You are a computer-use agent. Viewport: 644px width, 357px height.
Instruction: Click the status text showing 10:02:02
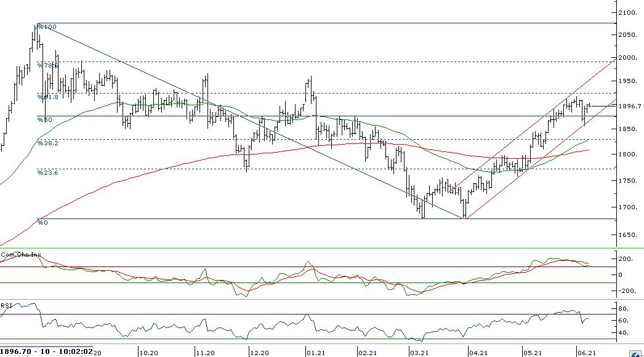point(75,351)
